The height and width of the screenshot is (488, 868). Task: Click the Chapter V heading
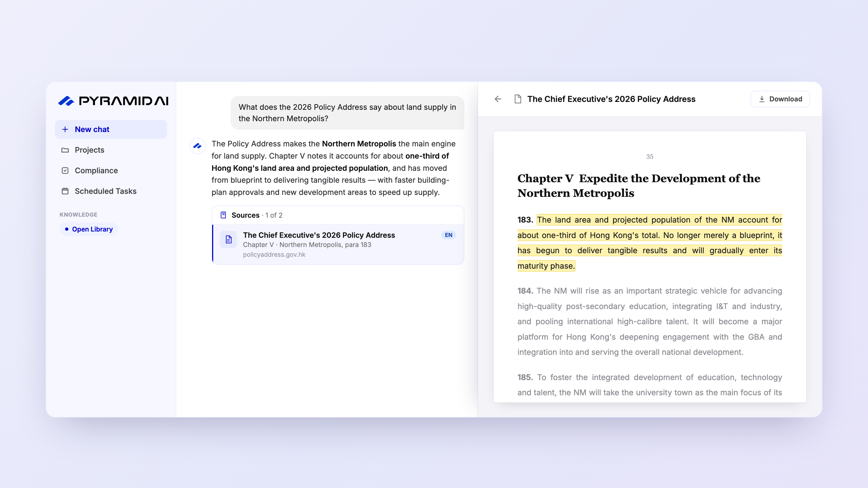click(x=639, y=185)
